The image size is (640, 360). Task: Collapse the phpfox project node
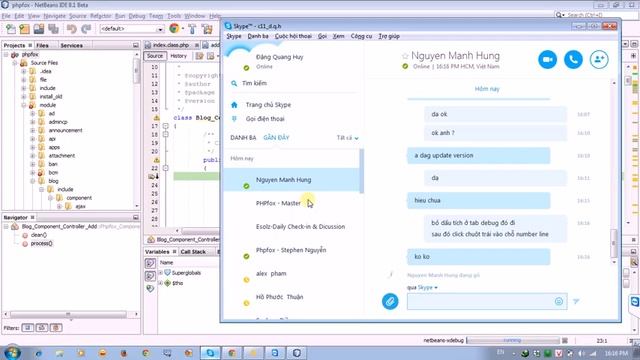[x=6, y=54]
